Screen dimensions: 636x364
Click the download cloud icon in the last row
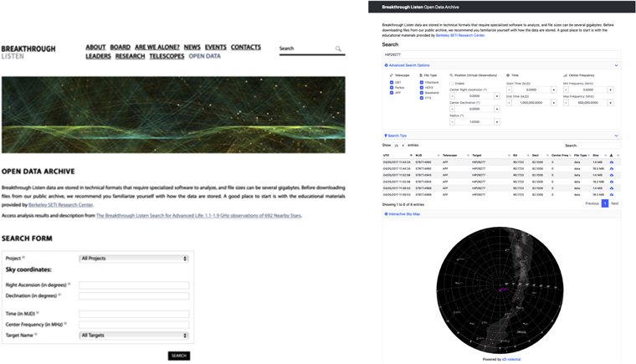[612, 194]
